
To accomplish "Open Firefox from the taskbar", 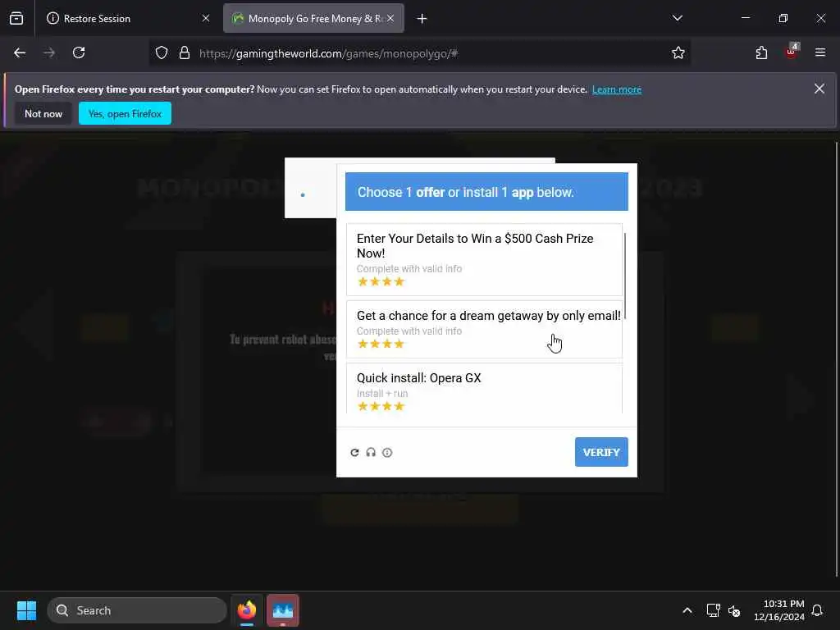I will click(x=247, y=610).
